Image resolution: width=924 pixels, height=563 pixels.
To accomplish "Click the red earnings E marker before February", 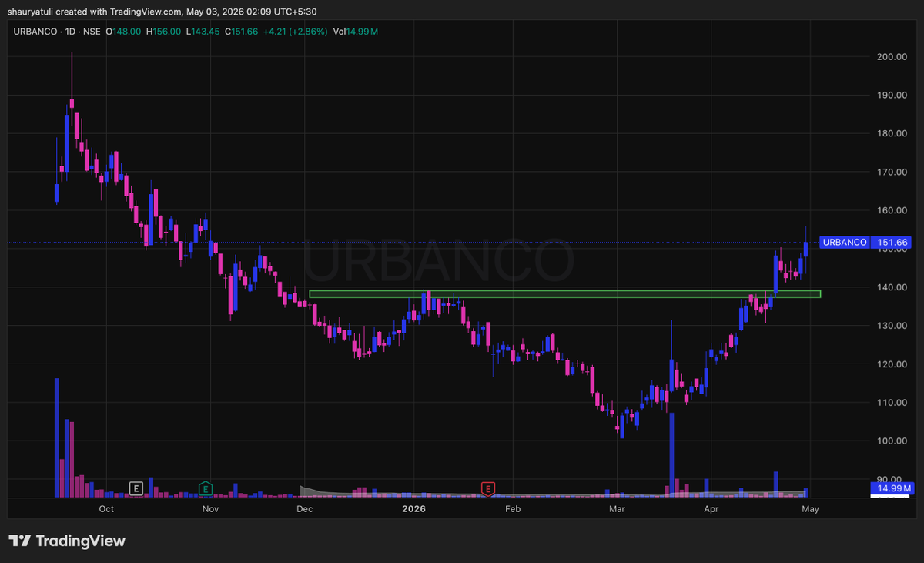I will pos(487,488).
